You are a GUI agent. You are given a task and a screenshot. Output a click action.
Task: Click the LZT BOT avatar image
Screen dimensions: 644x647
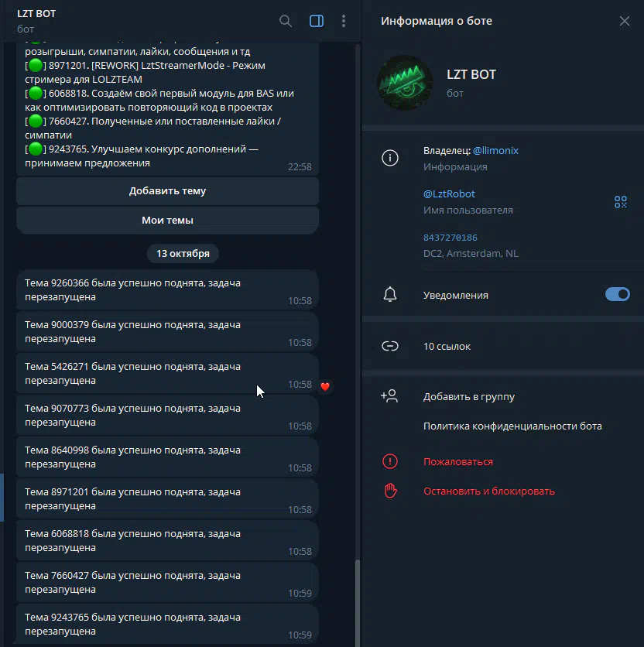pos(405,83)
